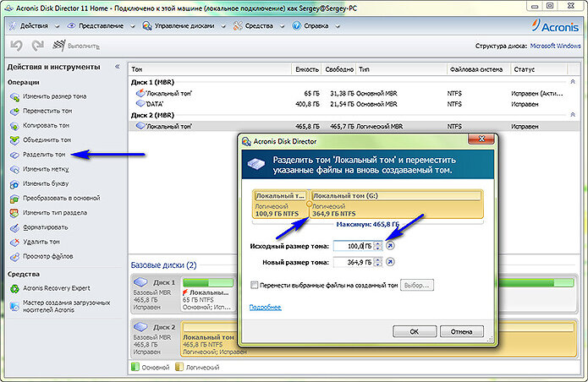Click stepper arrows of Новый размер тома
This screenshot has width=588, height=382.
[378, 262]
